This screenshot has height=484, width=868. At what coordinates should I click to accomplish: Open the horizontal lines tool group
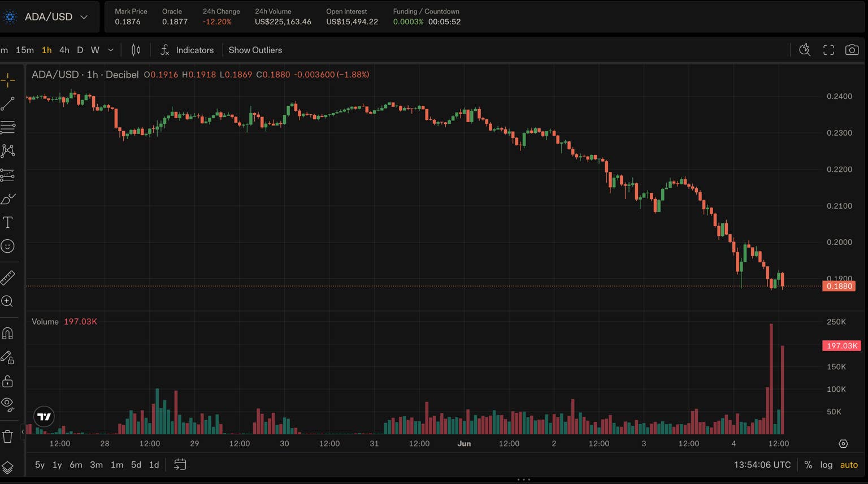click(8, 127)
